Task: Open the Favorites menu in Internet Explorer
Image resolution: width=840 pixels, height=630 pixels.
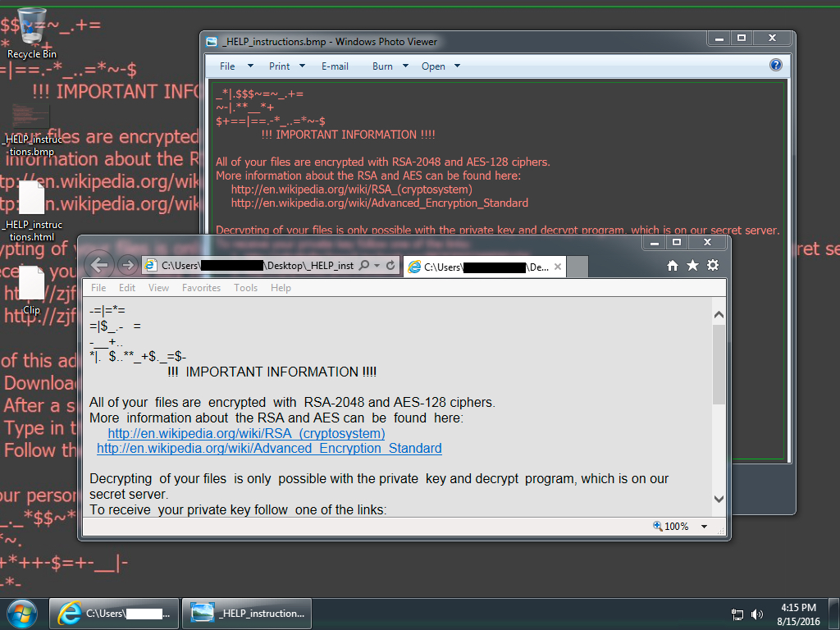Action: click(201, 288)
